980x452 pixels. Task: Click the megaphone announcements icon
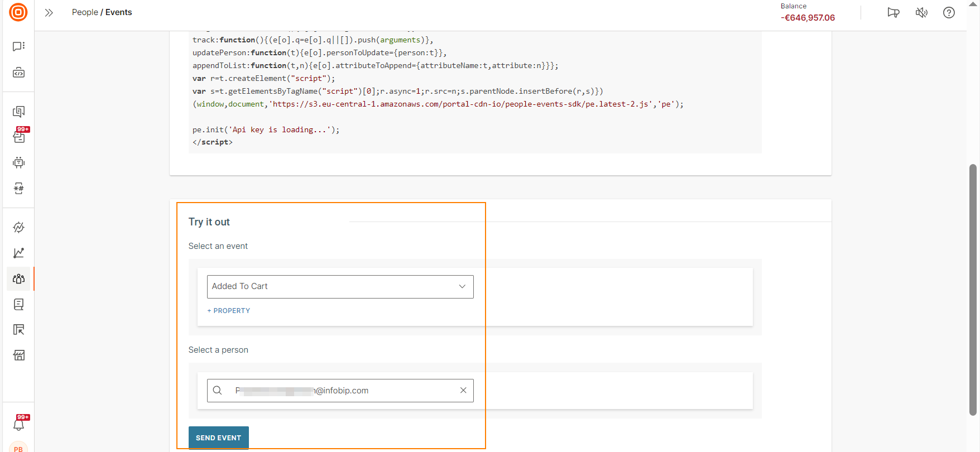click(893, 13)
